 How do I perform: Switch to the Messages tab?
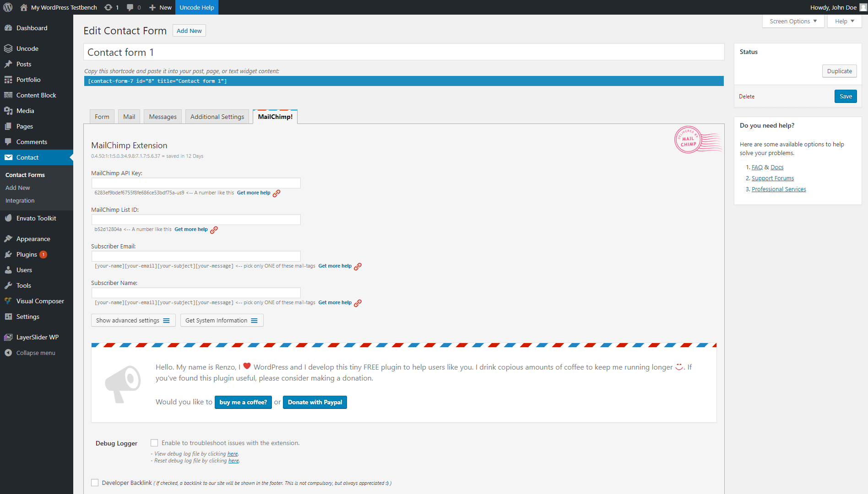click(x=163, y=117)
